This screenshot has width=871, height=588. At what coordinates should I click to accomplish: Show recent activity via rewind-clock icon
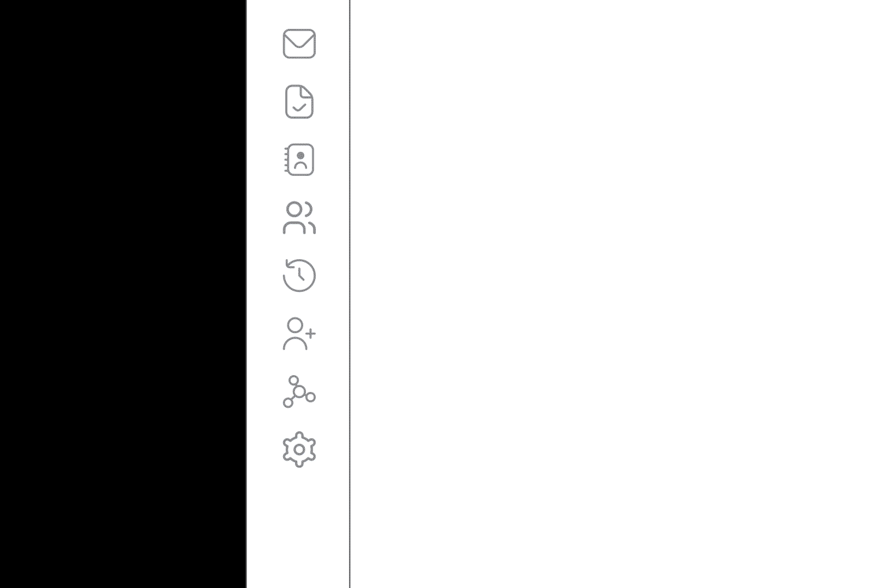299,275
